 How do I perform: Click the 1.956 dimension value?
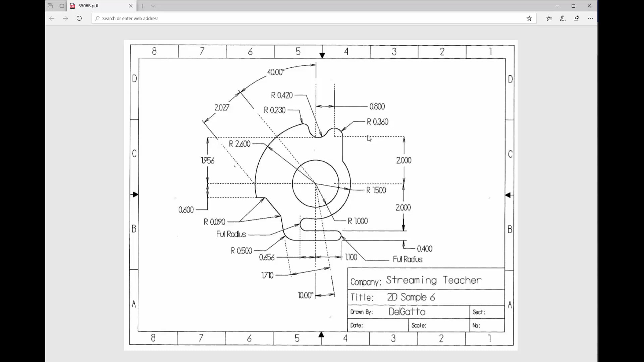208,161
